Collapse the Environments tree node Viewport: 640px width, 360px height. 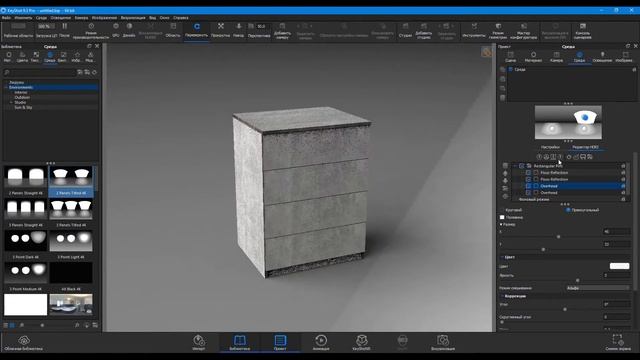[6, 87]
